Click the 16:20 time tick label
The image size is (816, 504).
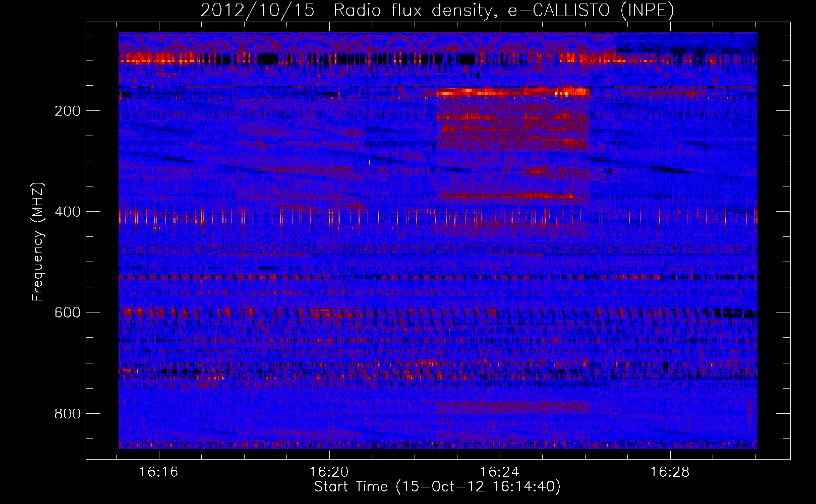pyautogui.click(x=329, y=472)
